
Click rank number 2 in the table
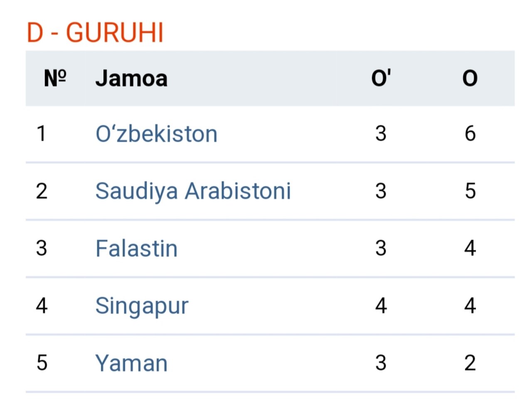pyautogui.click(x=41, y=191)
